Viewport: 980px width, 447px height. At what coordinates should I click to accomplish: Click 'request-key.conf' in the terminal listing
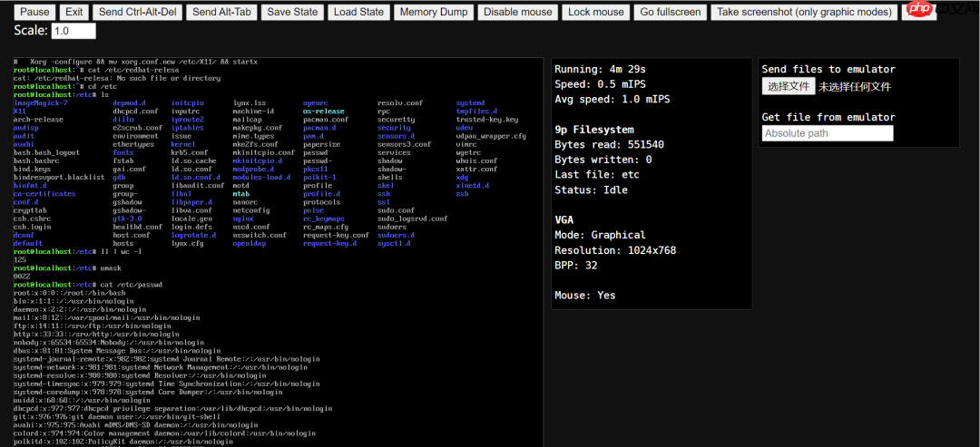click(x=337, y=235)
